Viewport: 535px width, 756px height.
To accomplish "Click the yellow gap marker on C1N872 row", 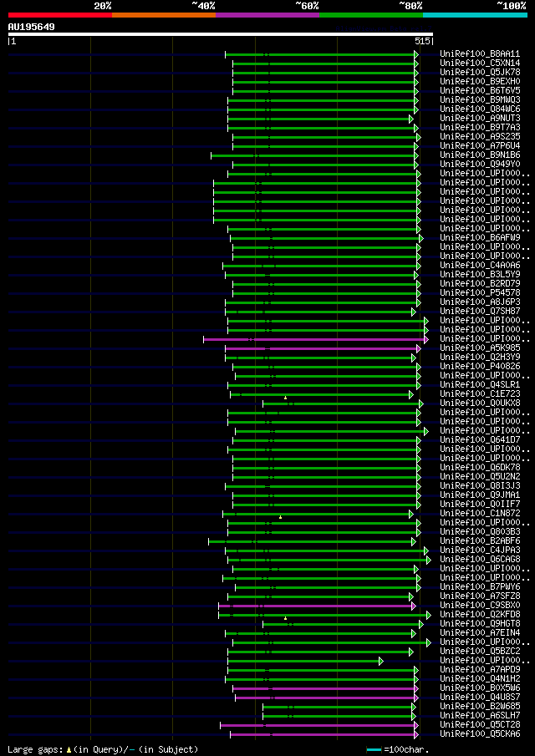I will point(280,517).
